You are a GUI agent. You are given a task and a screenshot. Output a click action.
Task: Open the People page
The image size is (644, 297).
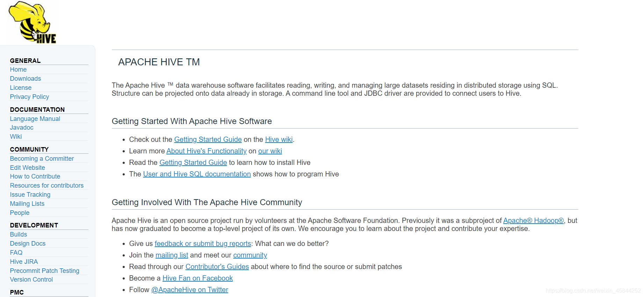click(x=20, y=213)
